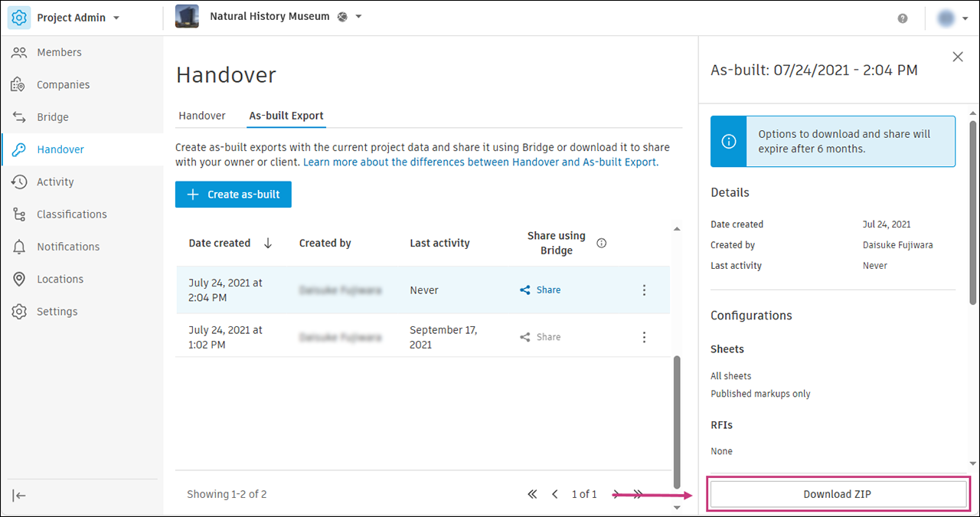This screenshot has width=980, height=517.
Task: Open the Project Admin dropdown
Action: [x=116, y=18]
